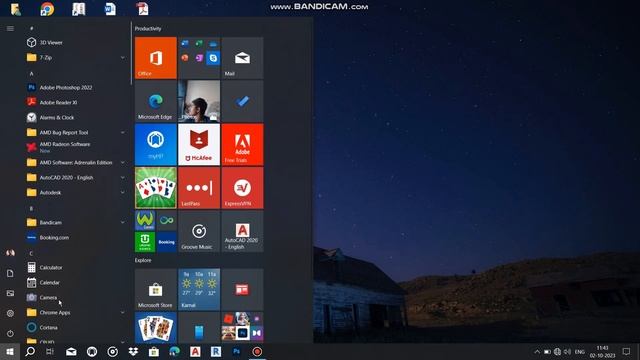
Task: Open Pictures in Start sidebar
Action: 10,293
